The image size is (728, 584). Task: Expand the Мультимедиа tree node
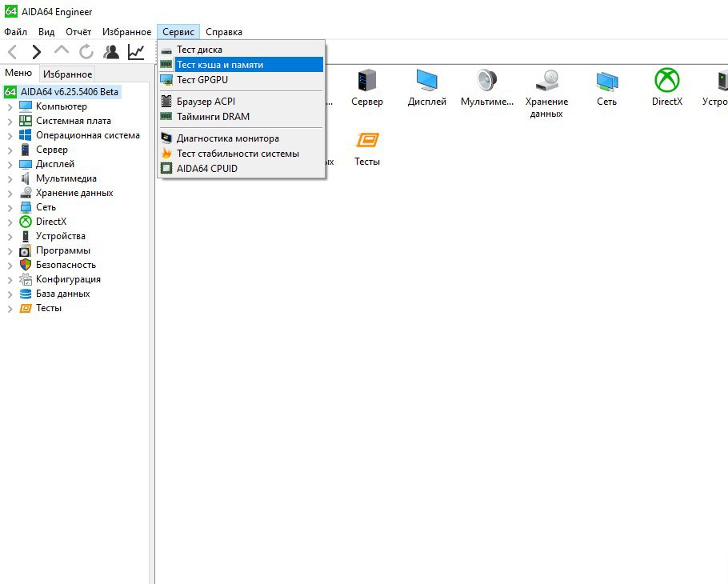(x=10, y=178)
